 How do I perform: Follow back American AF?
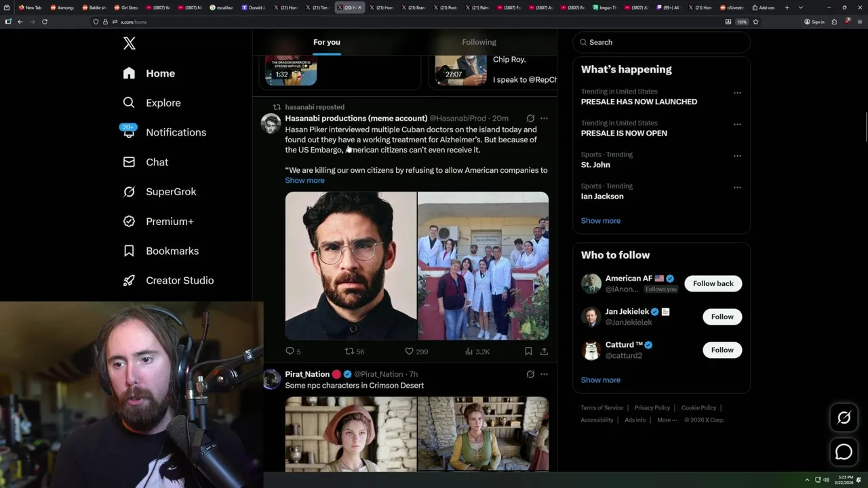(713, 283)
